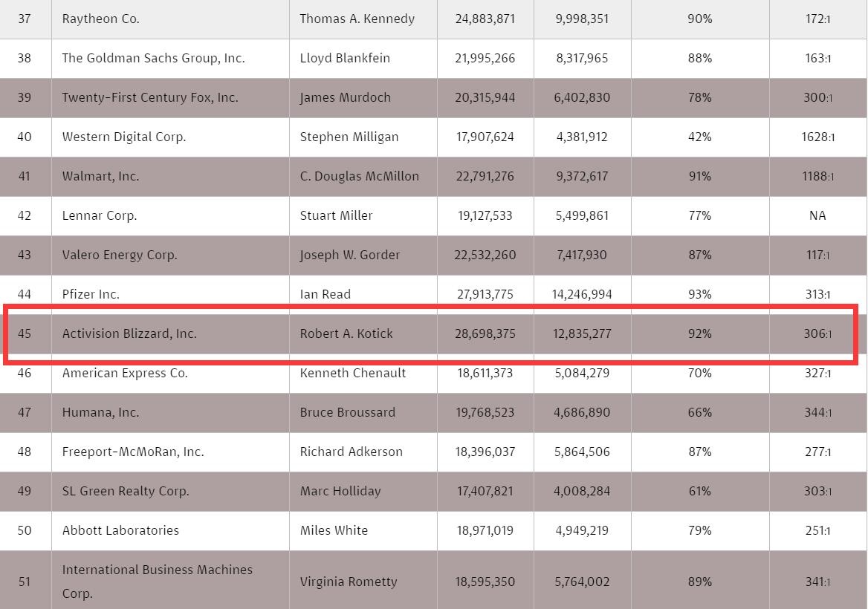This screenshot has height=609, width=868.
Task: Select Marc Holliday CEO name
Action: [340, 491]
